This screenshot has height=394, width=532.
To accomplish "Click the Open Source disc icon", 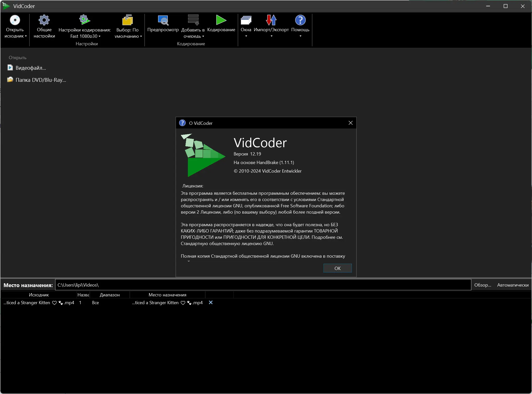I will (15, 20).
